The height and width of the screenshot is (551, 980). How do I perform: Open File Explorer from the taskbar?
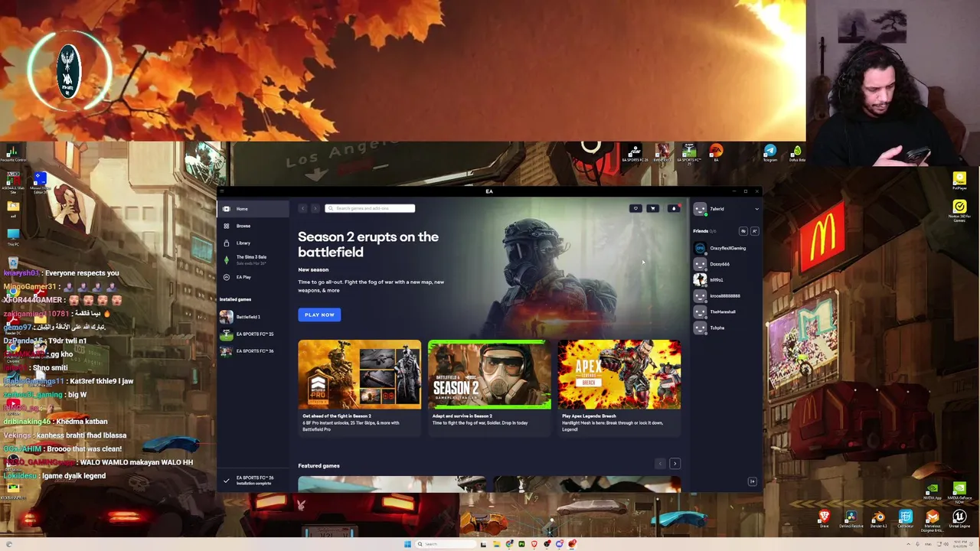(x=497, y=544)
